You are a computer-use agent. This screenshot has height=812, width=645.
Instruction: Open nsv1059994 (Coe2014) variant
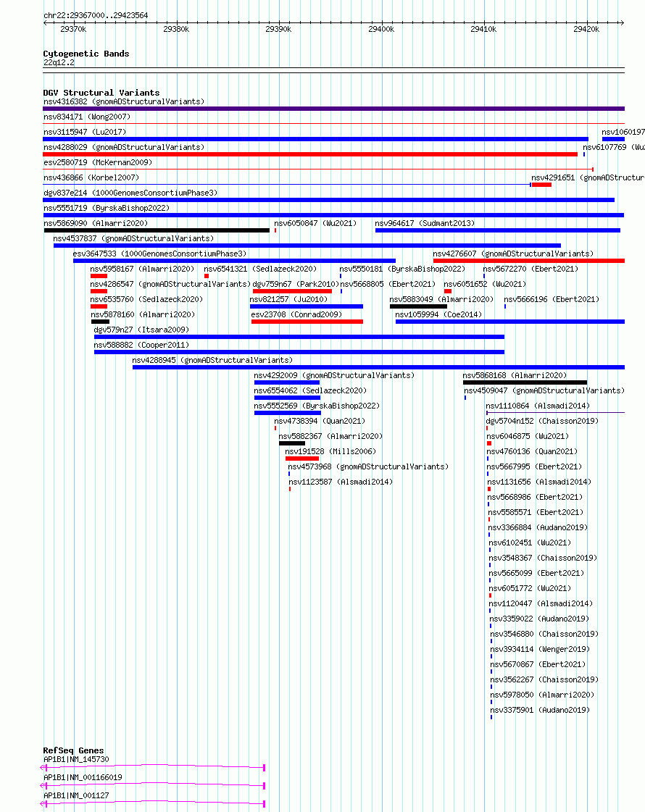pyautogui.click(x=438, y=314)
